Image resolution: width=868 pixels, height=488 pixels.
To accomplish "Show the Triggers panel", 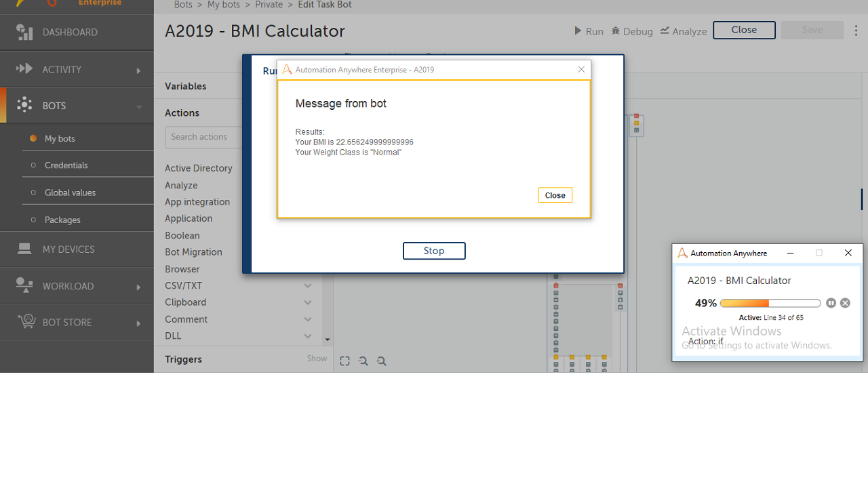I will point(317,359).
